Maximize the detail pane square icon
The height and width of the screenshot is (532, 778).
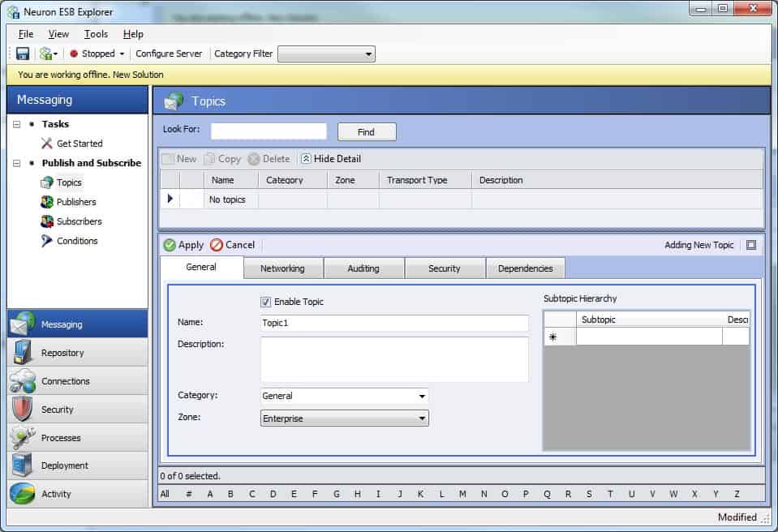(751, 245)
